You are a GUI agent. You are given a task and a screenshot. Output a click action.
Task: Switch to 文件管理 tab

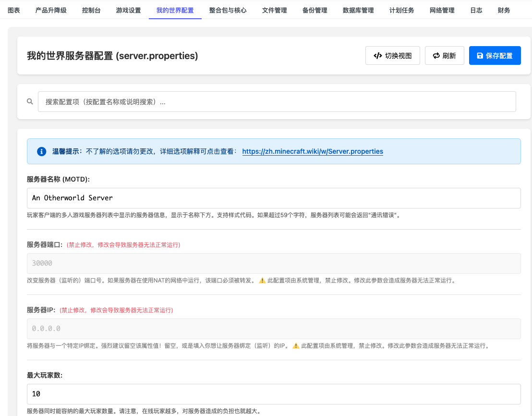pos(274,10)
